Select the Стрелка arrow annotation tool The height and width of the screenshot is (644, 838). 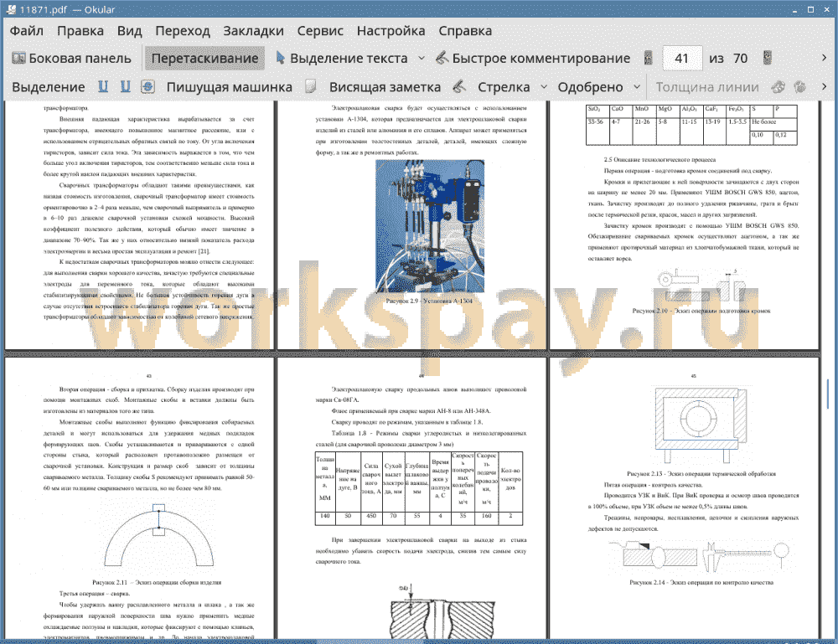pos(504,87)
